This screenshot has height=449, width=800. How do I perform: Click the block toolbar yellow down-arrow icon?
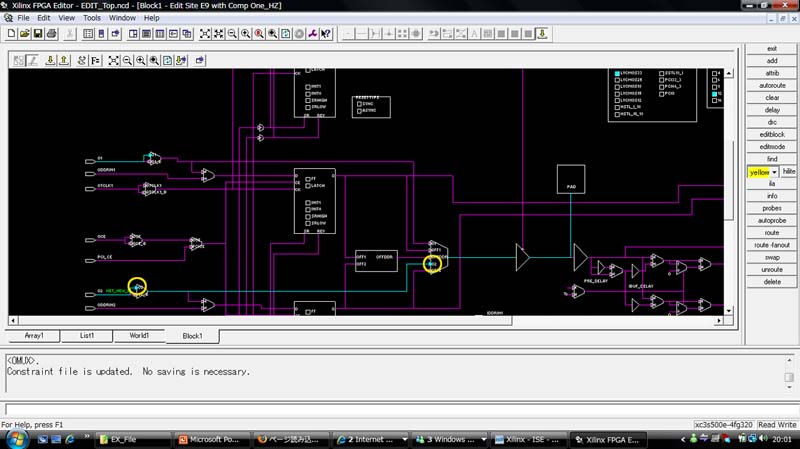tap(50, 60)
